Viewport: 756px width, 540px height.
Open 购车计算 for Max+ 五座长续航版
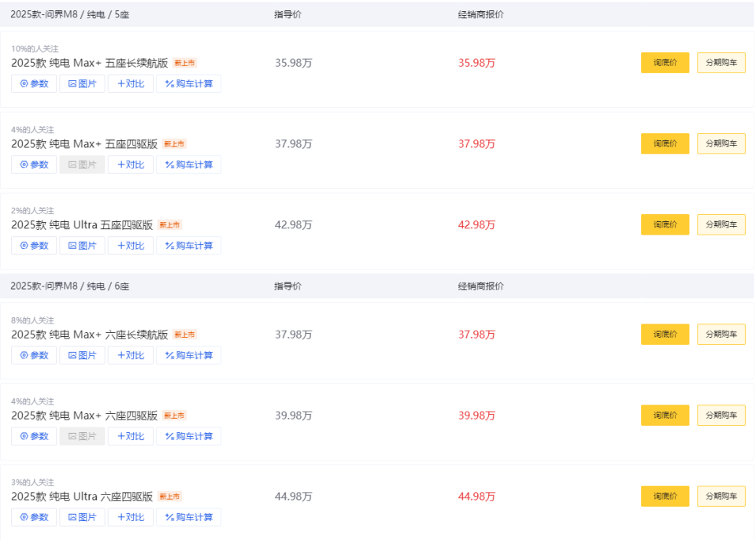click(x=188, y=83)
